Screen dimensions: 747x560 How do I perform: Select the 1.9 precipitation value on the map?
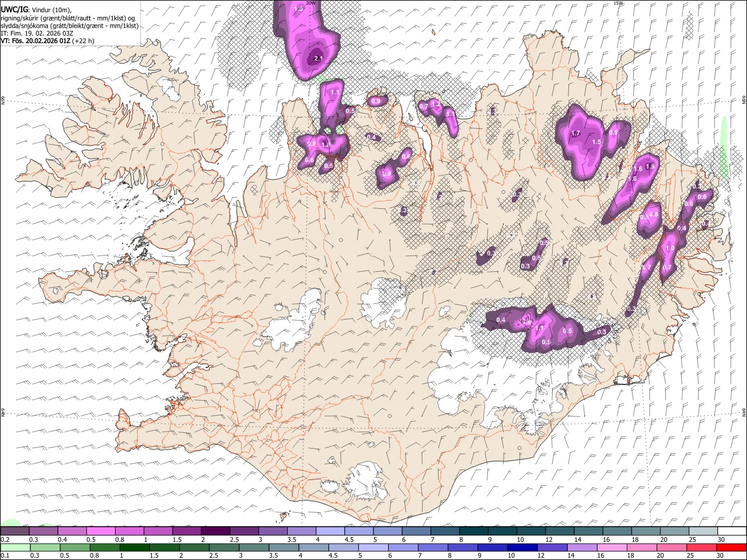(650, 166)
